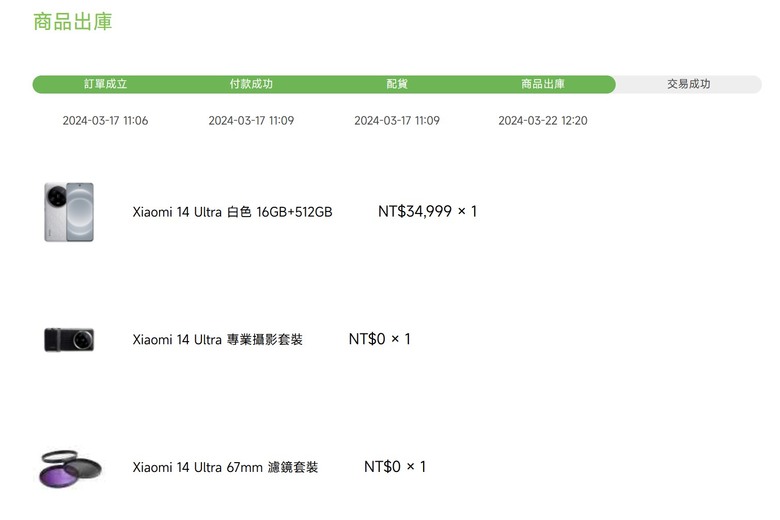This screenshot has height=520, width=780.
Task: Click the photography kit NT$0 × 1 price
Action: pos(380,339)
